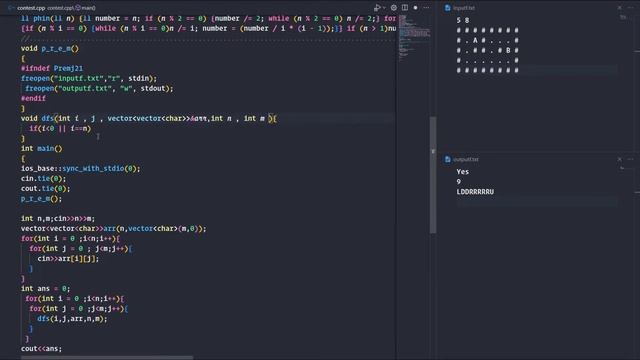Image resolution: width=640 pixels, height=360 pixels.
Task: Click the 'int main()' line
Action: [42, 149]
